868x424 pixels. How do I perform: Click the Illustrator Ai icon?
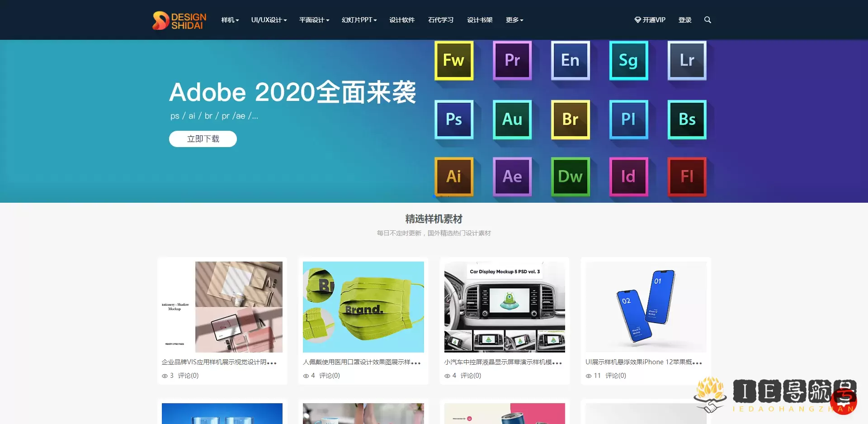pyautogui.click(x=454, y=176)
